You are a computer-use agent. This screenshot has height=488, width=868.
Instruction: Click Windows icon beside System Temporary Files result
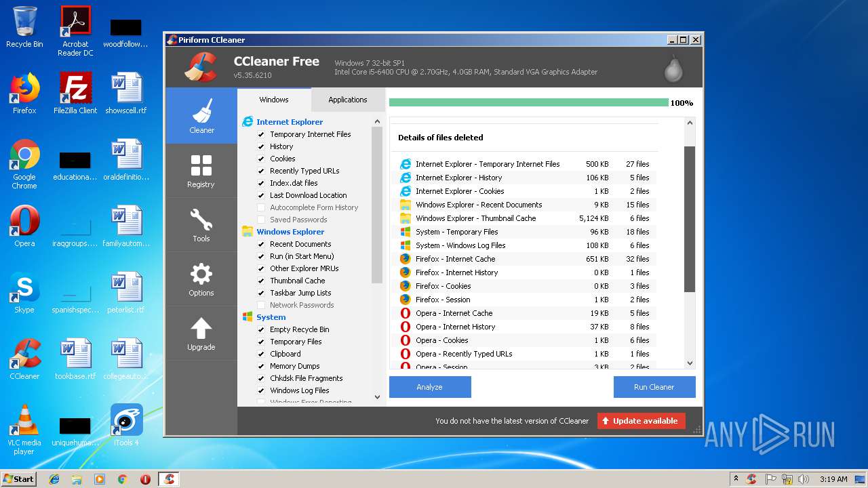tap(406, 232)
